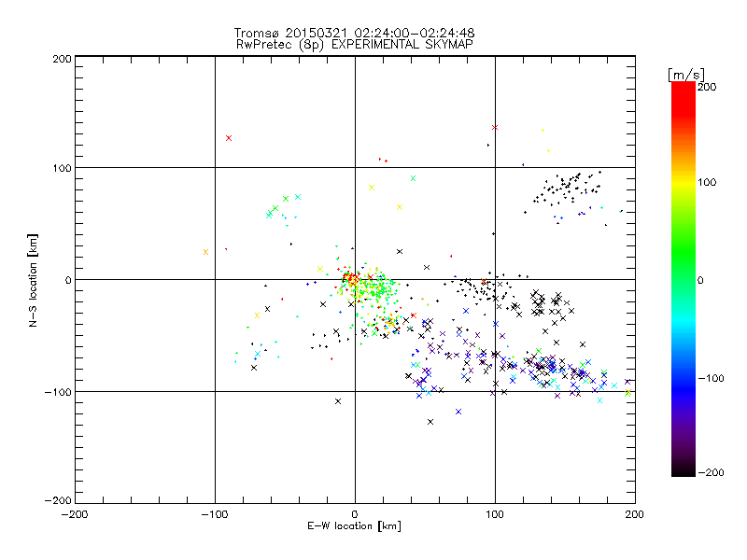The width and height of the screenshot is (747, 560).
Task: Click the '-100' label on the color bar scale
Action: pos(712,378)
